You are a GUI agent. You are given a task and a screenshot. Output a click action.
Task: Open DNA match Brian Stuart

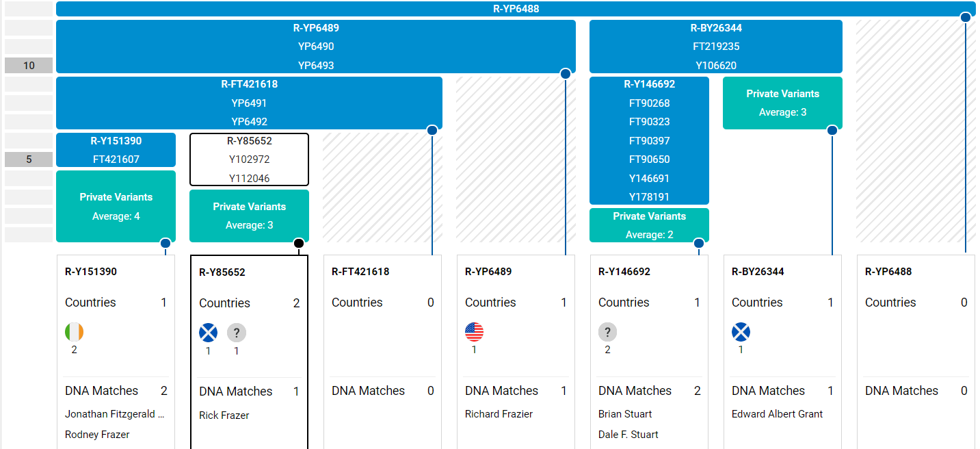(625, 414)
